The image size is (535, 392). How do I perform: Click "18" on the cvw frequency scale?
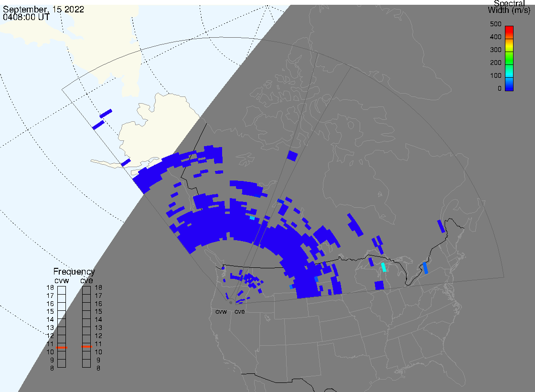tap(50, 287)
